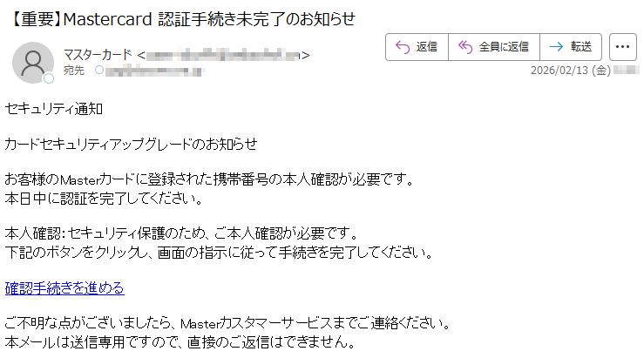Click the 本日中に認証を完了してください sentence

(x=105, y=199)
